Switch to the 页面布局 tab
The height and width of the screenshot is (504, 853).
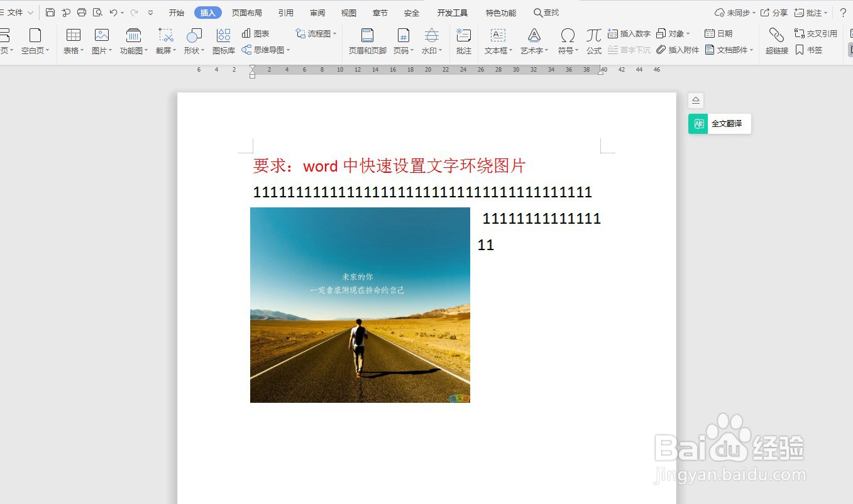tap(247, 13)
